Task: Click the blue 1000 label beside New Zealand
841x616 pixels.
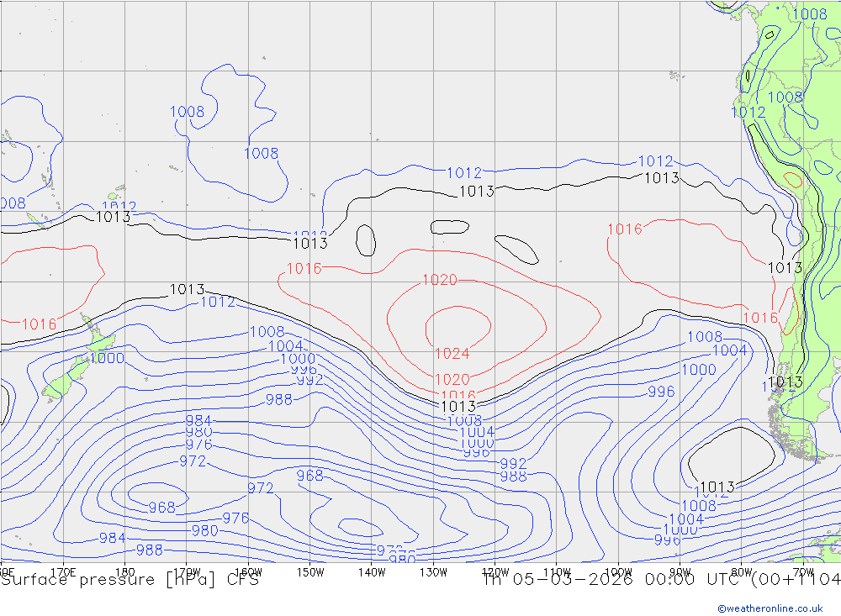Action: click(x=107, y=358)
